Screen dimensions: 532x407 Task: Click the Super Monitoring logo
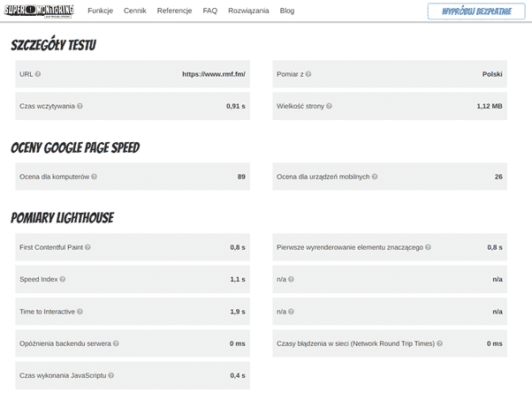(39, 11)
